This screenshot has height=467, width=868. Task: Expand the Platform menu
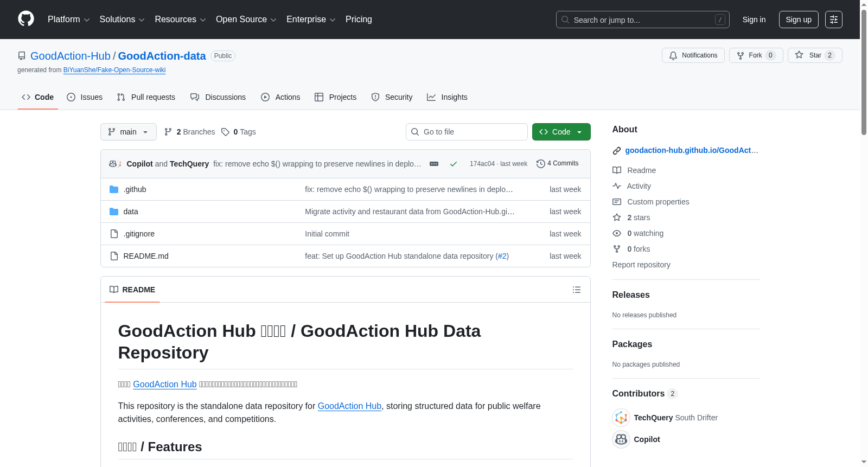coord(68,20)
